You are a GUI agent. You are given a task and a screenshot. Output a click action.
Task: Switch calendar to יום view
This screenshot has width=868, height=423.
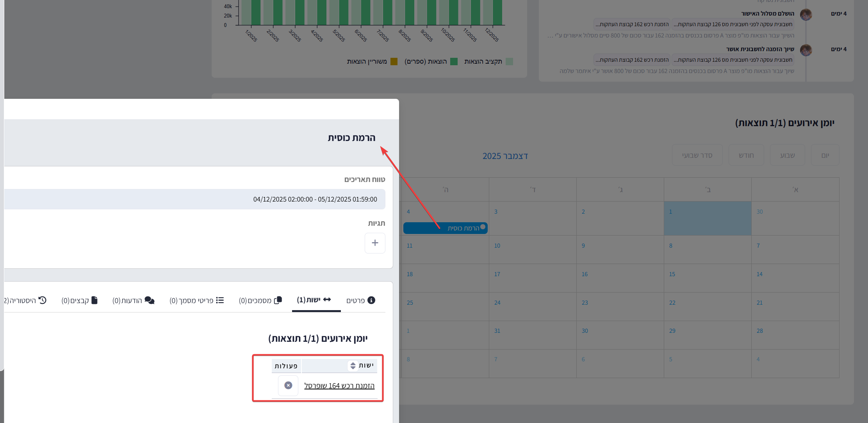825,155
